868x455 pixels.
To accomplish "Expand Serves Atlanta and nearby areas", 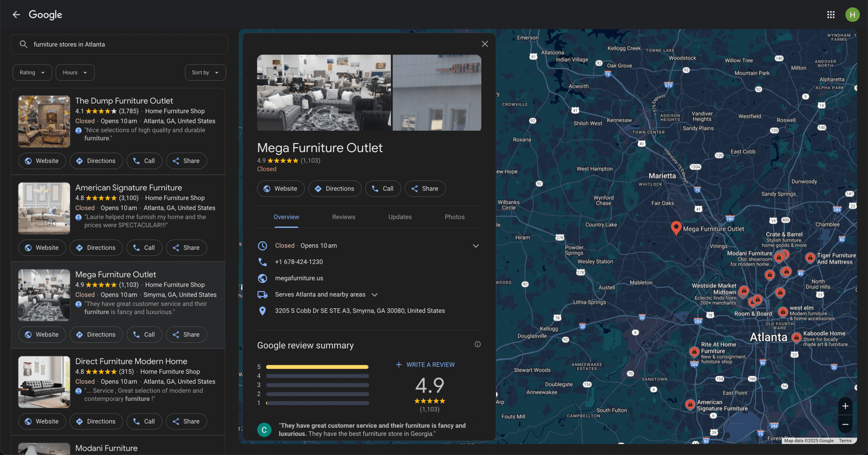I will pos(374,295).
